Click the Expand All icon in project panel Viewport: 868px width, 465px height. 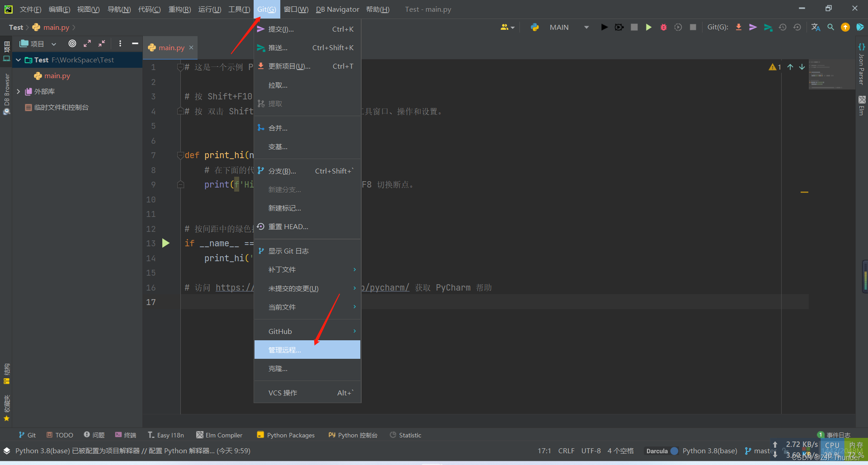coord(87,43)
